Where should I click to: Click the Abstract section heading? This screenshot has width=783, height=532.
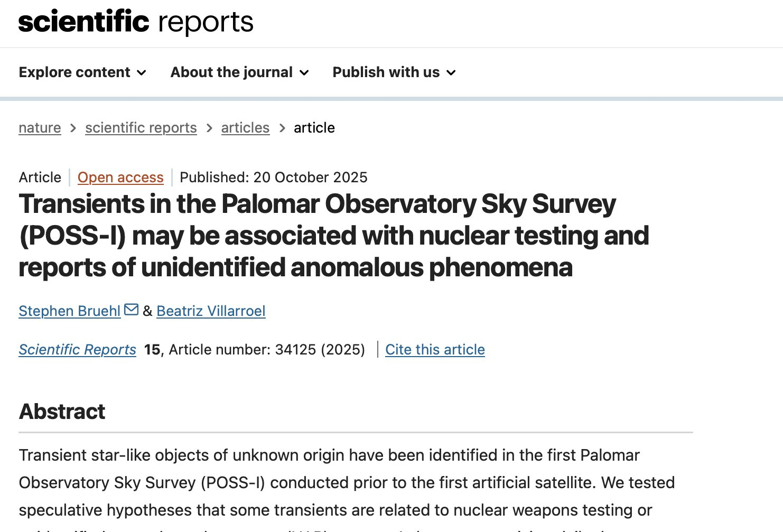pos(62,412)
